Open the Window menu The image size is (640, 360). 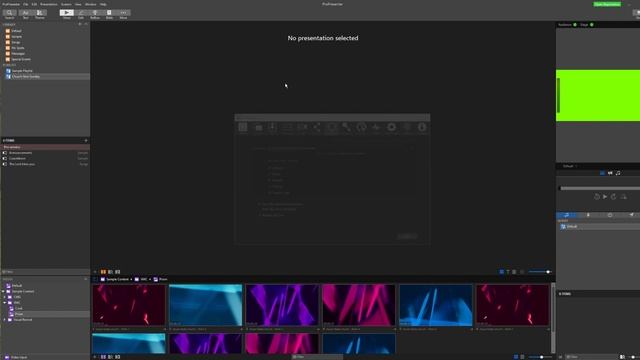pos(91,4)
